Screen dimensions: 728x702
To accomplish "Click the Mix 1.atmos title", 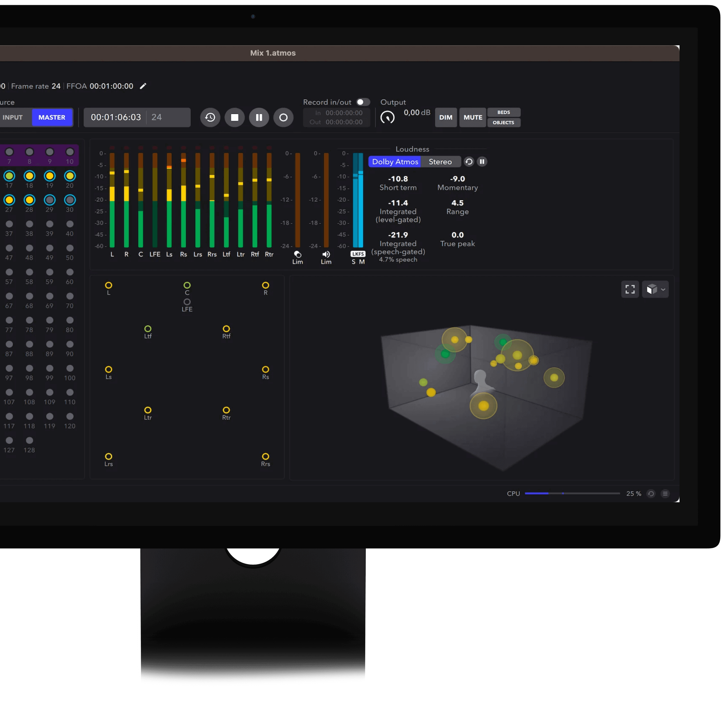I will tap(273, 53).
